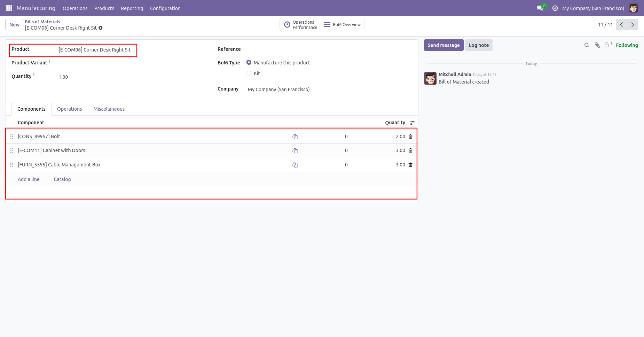644x337 pixels.
Task: Open the Operations Performance stat button
Action: 300,25
